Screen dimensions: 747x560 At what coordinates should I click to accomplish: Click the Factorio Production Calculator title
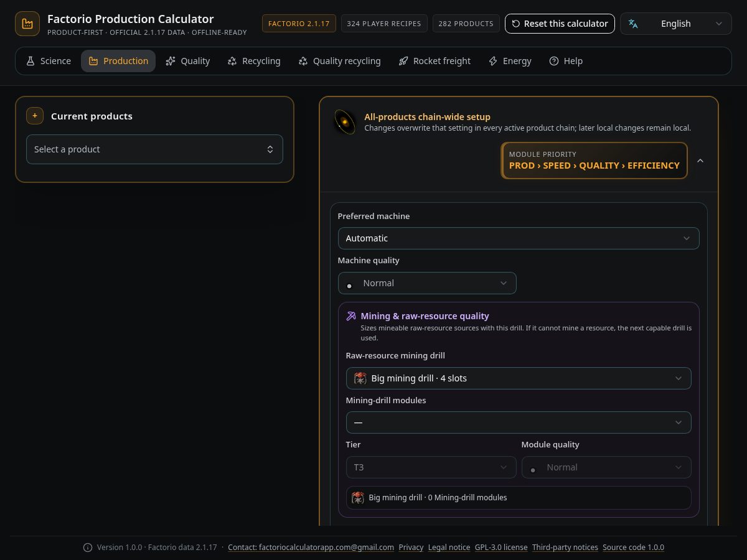click(130, 19)
